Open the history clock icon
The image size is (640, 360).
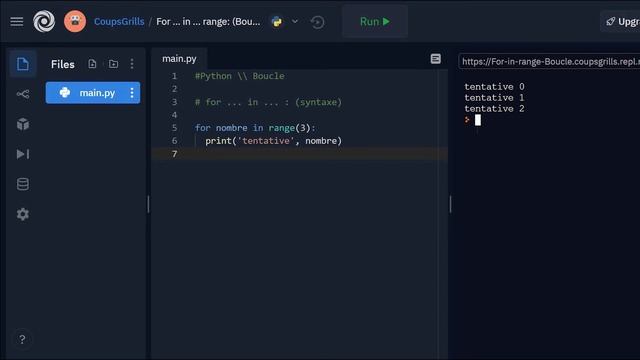pos(318,22)
